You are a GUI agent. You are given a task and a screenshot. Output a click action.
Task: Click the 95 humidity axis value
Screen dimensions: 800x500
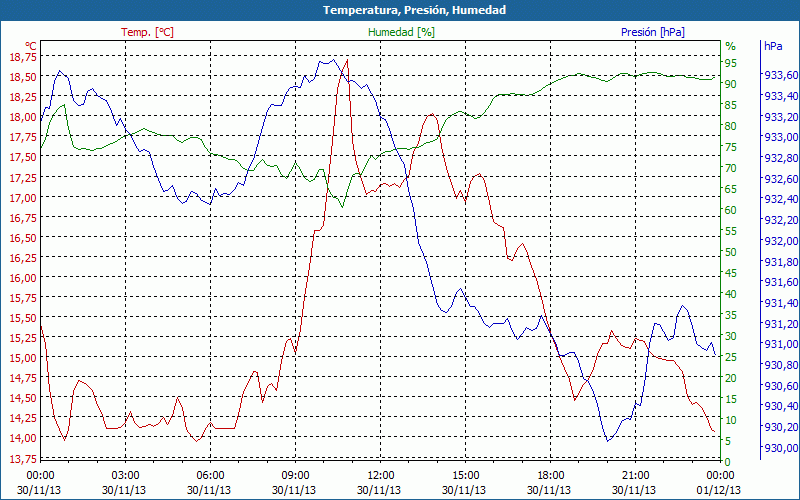click(731, 63)
